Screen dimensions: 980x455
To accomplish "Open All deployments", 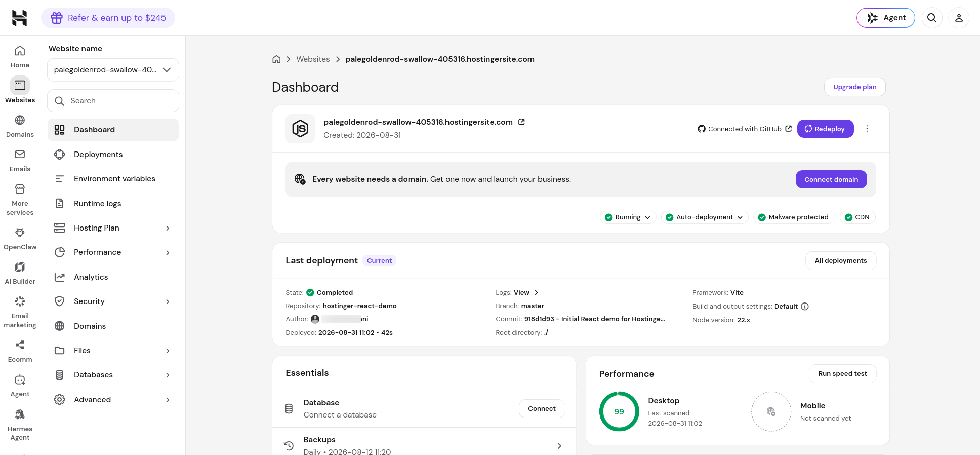I will tap(841, 260).
